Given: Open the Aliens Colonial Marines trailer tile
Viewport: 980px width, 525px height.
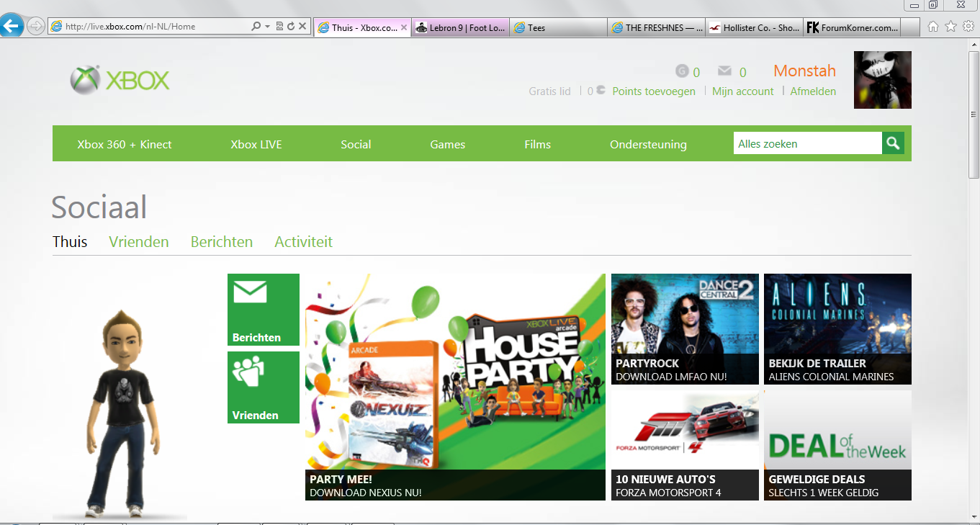Looking at the screenshot, I should (x=837, y=329).
